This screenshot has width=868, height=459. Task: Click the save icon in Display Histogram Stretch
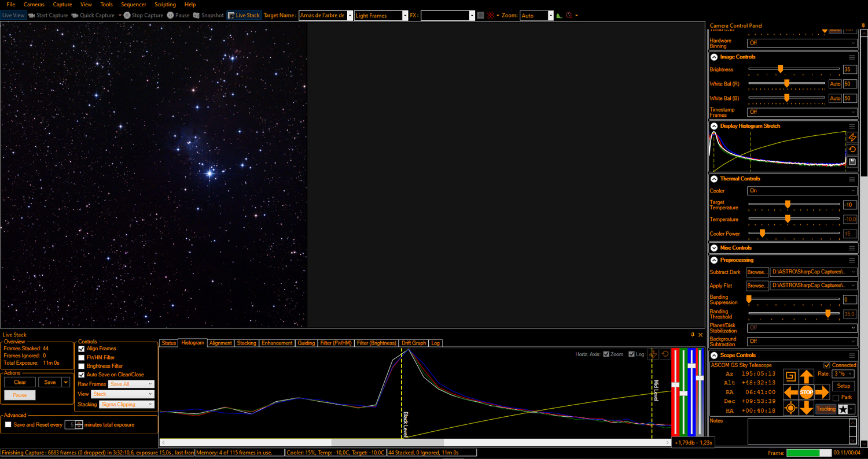point(852,162)
